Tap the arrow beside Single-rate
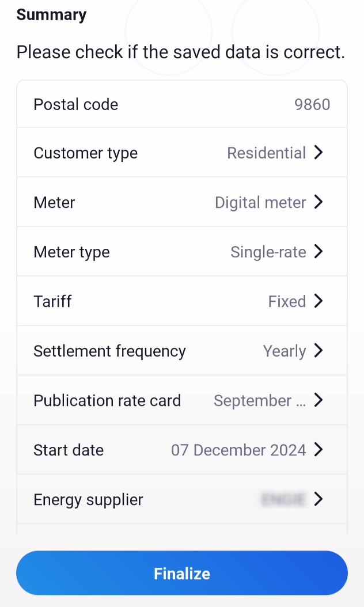Screen dimensions: 364x607 coord(318,252)
